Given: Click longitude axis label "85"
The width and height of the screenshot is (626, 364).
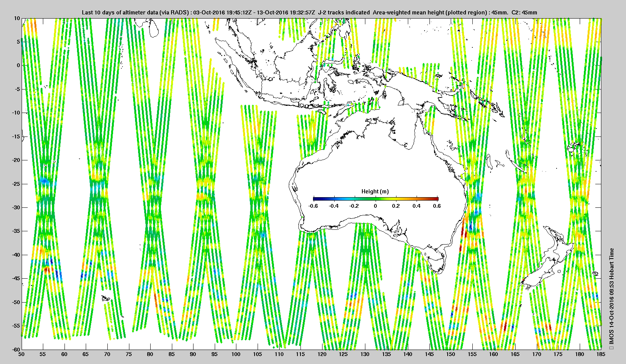Looking at the screenshot, I should point(172,354).
